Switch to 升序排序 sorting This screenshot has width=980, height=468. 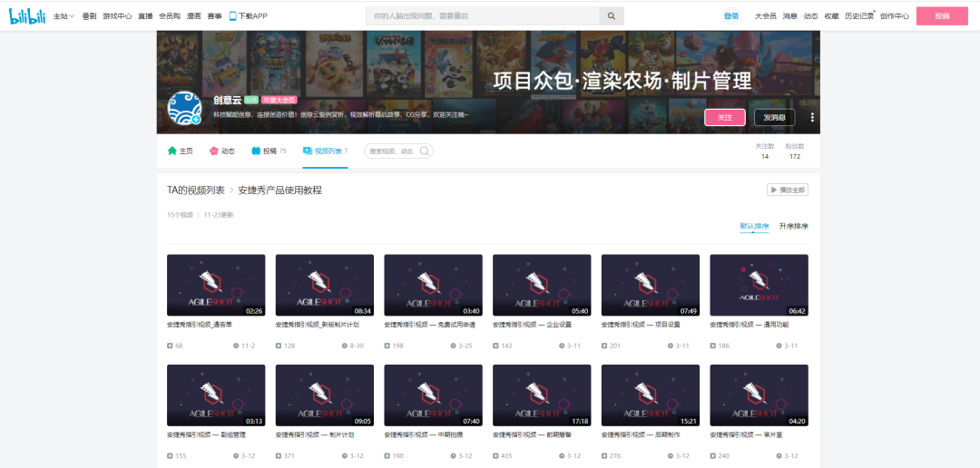tap(793, 226)
